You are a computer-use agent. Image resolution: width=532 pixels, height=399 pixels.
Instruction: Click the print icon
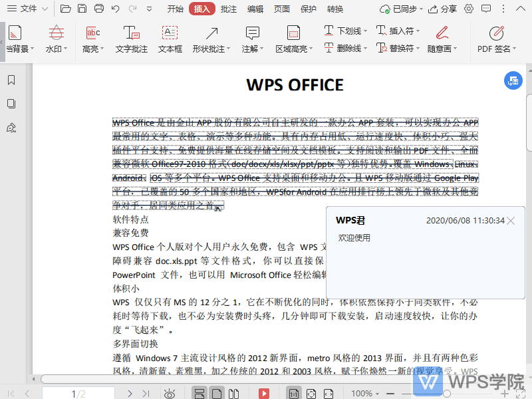point(98,9)
